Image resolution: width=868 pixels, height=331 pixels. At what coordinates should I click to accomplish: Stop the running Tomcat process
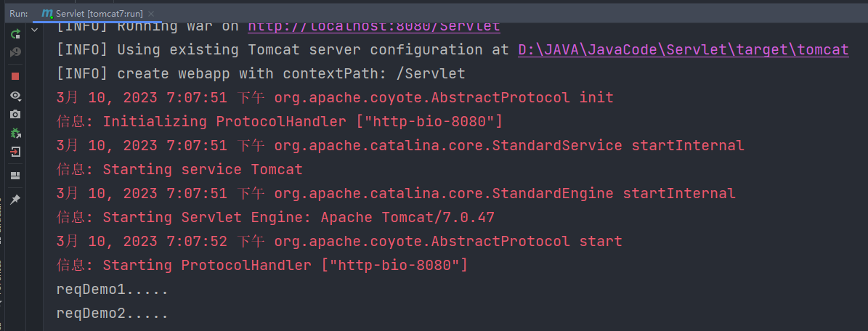click(x=15, y=76)
